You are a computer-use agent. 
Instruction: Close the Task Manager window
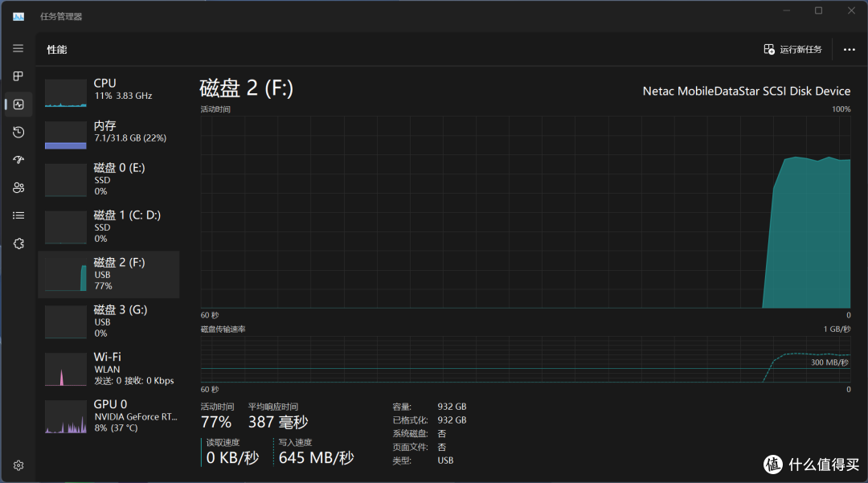click(x=851, y=10)
